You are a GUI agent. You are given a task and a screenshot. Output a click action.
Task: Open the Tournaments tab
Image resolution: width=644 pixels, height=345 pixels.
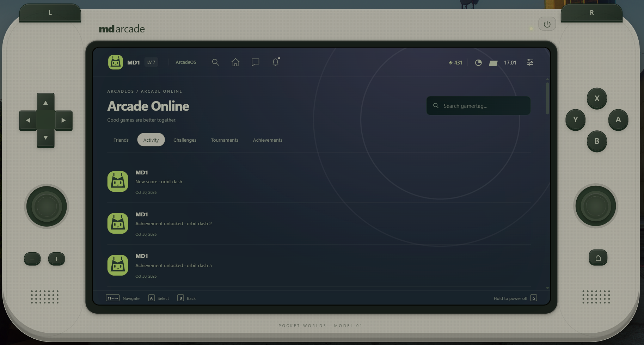(x=225, y=140)
